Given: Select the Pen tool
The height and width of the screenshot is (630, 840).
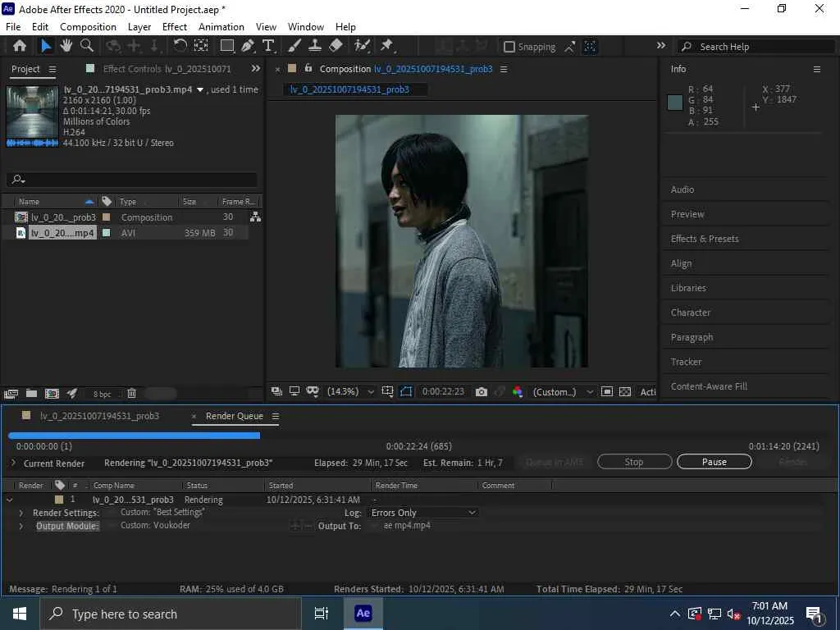Looking at the screenshot, I should click(248, 47).
